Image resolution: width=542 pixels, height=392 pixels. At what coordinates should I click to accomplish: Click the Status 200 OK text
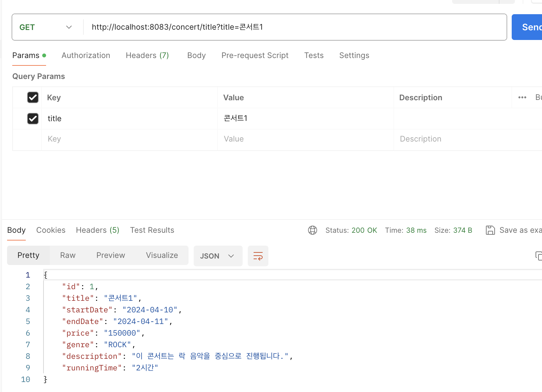click(351, 230)
